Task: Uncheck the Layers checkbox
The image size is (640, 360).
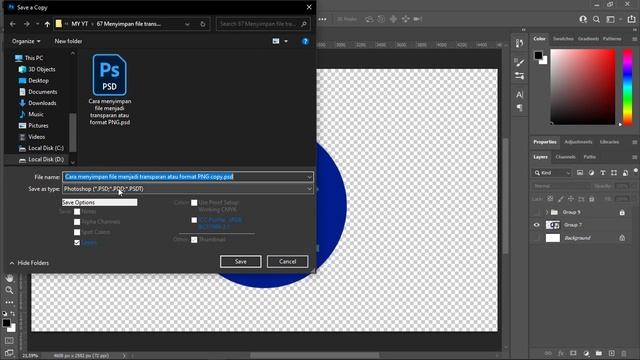Action: pyautogui.click(x=77, y=242)
